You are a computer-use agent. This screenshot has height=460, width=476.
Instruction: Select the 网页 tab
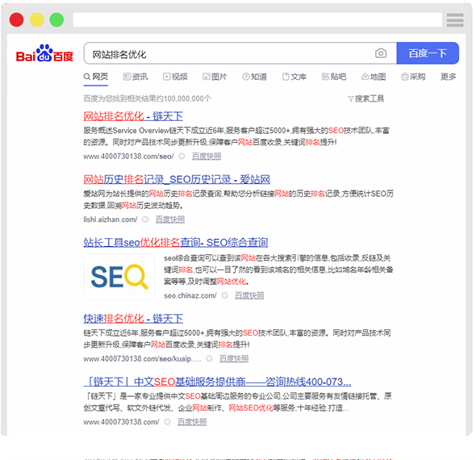point(96,77)
